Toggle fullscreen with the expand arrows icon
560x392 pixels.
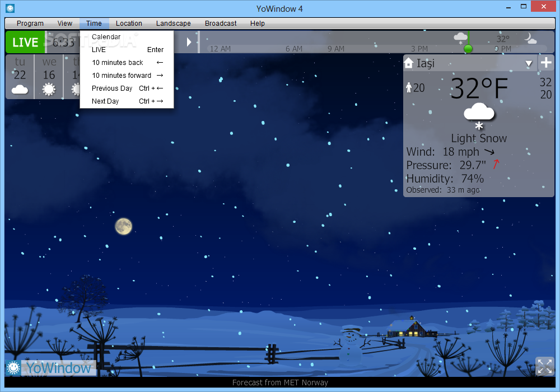click(x=545, y=366)
